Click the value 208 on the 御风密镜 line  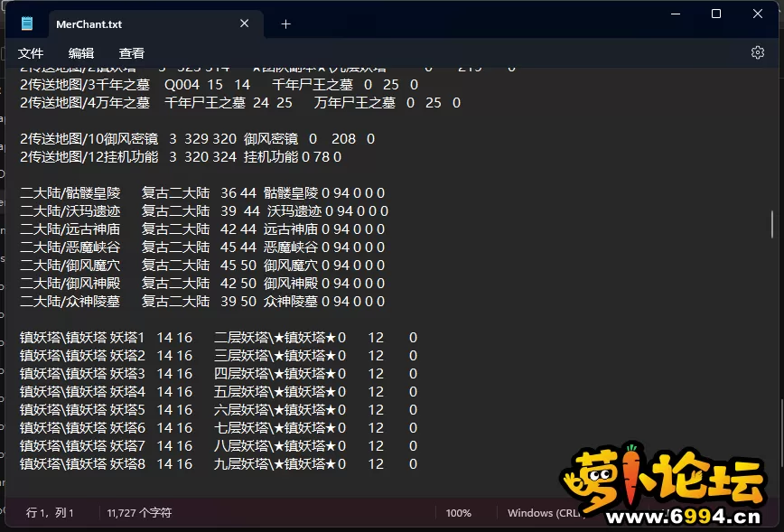click(x=343, y=138)
